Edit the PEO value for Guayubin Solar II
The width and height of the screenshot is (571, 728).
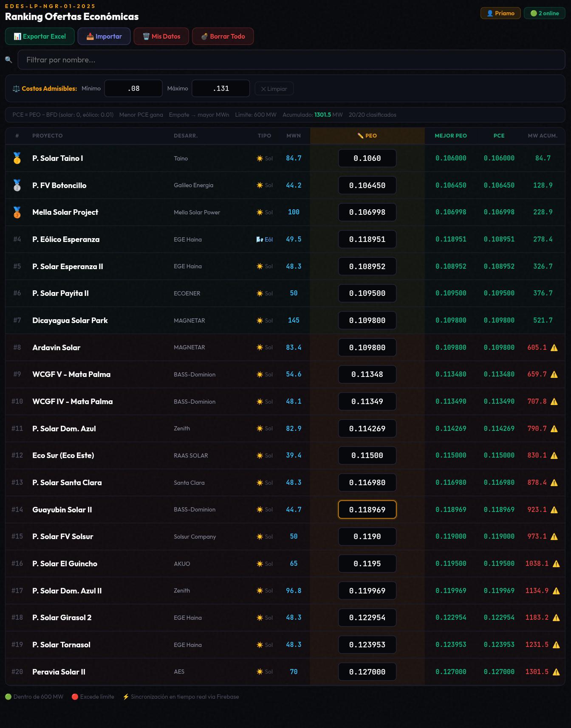(x=367, y=509)
